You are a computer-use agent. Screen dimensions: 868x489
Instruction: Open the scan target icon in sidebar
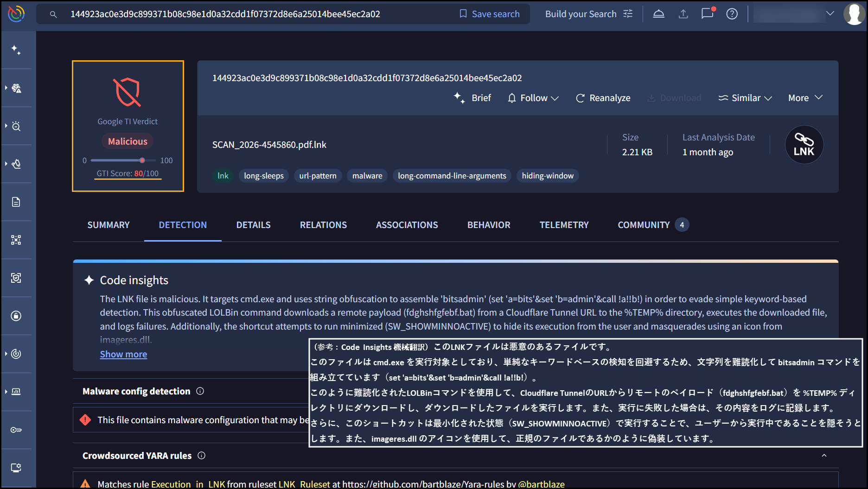point(16,278)
